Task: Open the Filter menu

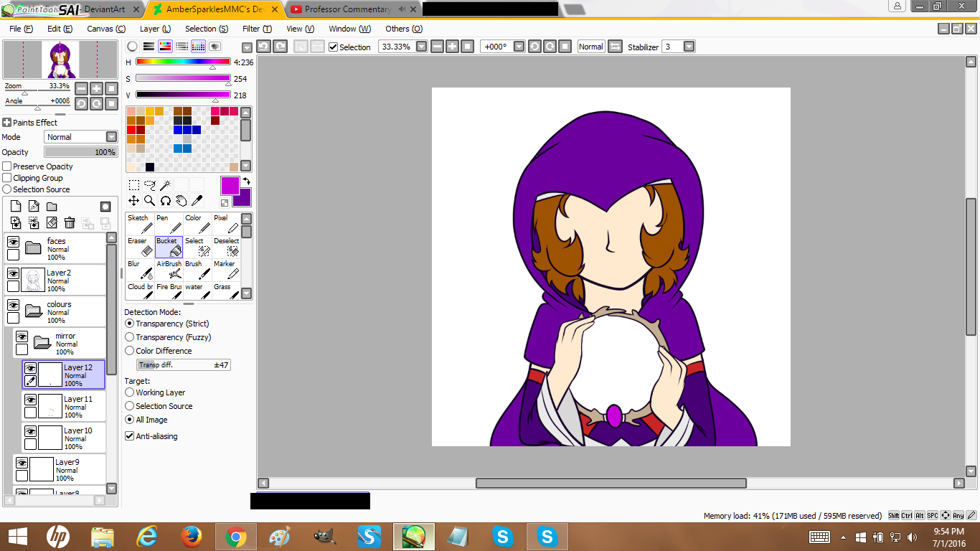Action: click(x=257, y=29)
